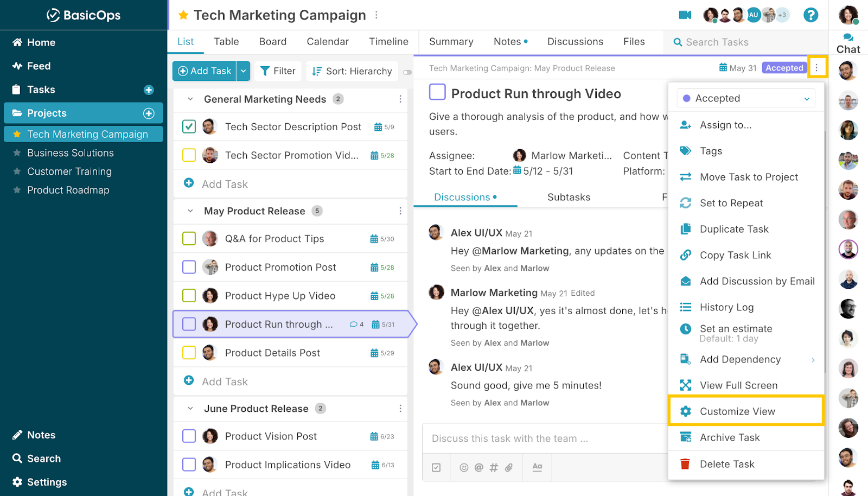The image size is (868, 496).
Task: Check off Product Details Post
Action: (x=189, y=352)
